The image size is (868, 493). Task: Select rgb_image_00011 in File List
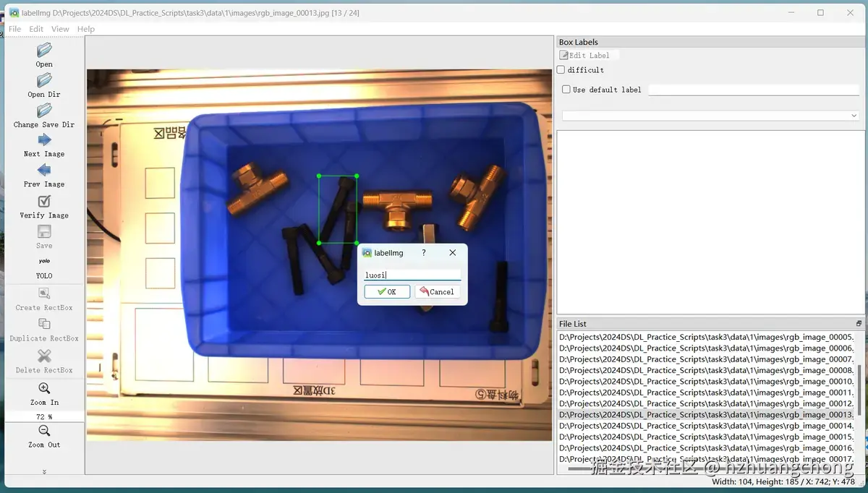pyautogui.click(x=706, y=393)
